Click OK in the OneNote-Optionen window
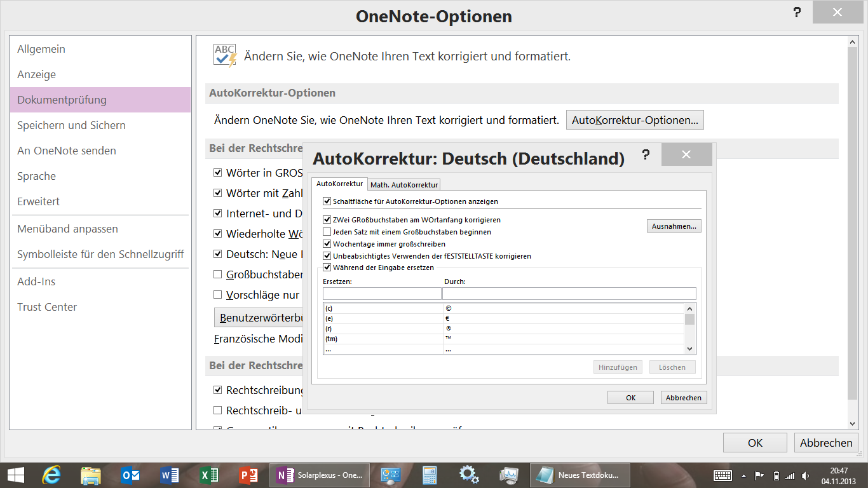This screenshot has width=868, height=488. pos(755,443)
